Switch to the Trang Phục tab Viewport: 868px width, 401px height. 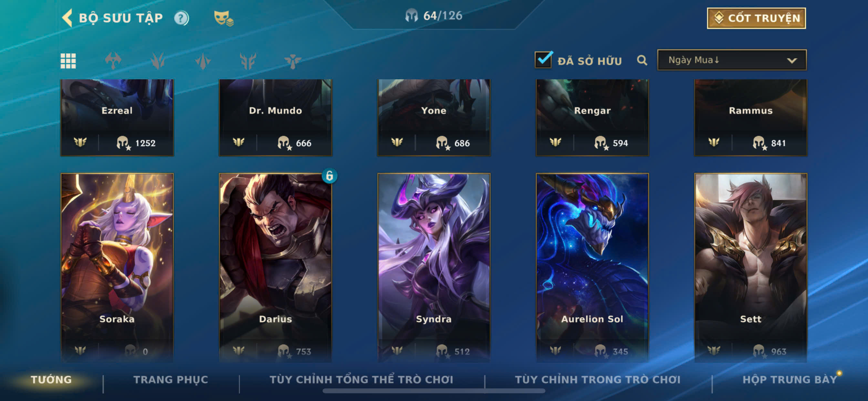[x=171, y=379]
